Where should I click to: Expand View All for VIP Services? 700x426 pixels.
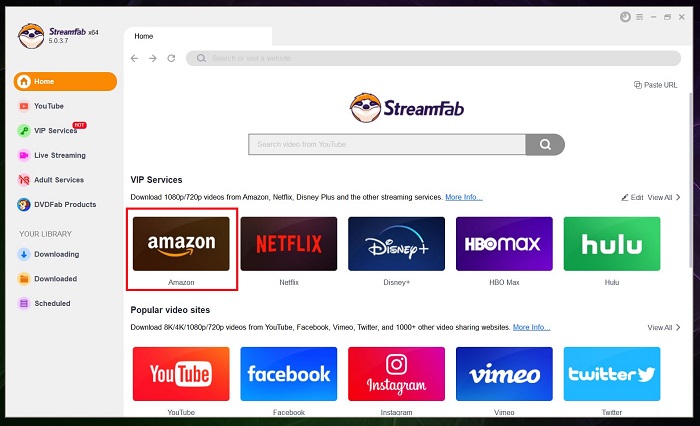point(663,198)
